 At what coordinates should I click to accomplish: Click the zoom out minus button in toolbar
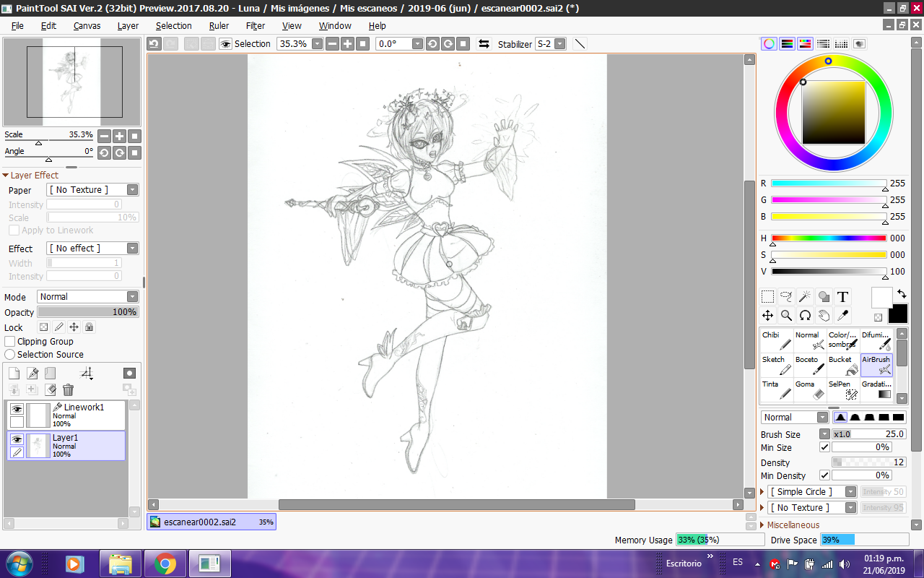click(x=332, y=44)
